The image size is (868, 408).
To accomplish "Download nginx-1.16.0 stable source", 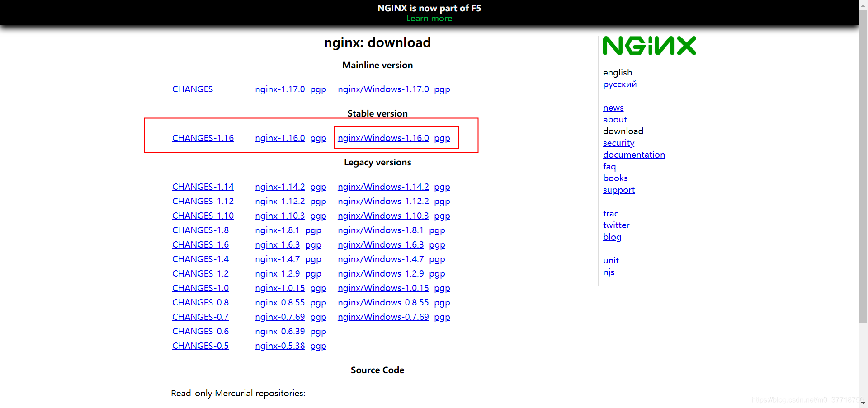I will pos(280,138).
